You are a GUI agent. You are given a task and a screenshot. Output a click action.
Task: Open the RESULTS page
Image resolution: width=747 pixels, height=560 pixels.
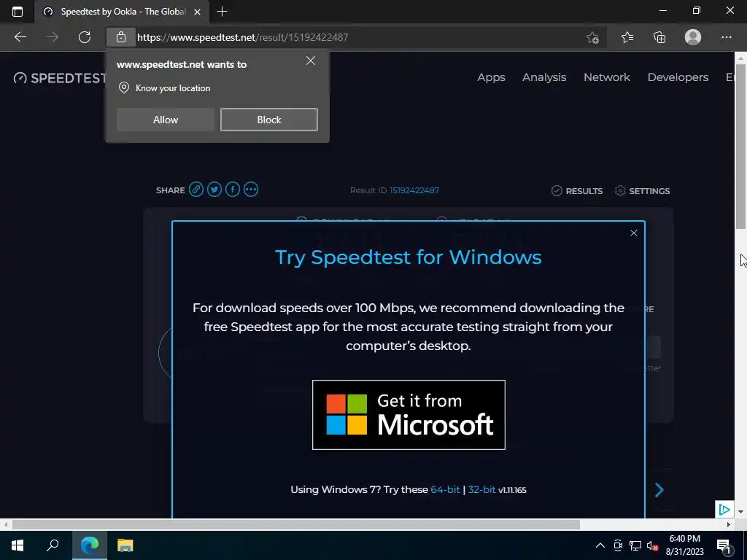(577, 190)
